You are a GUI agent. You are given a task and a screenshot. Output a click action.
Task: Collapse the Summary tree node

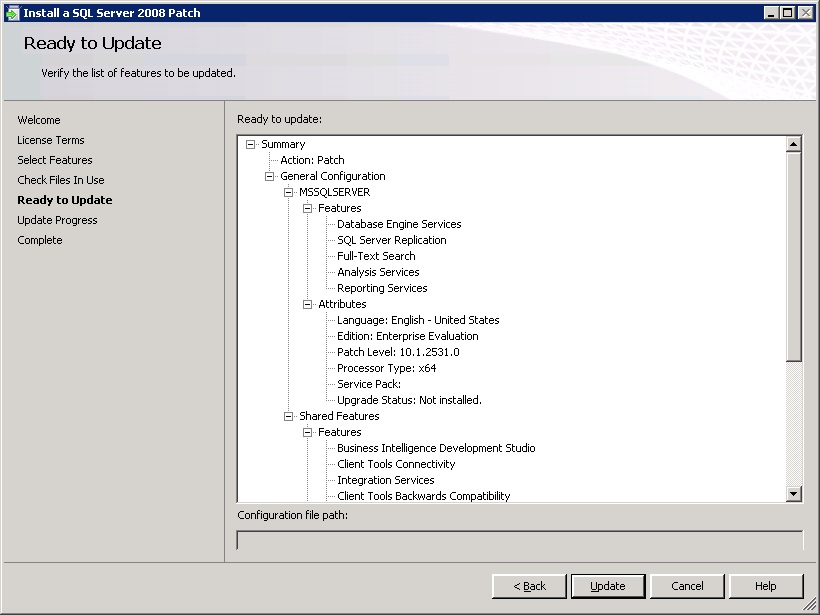250,144
